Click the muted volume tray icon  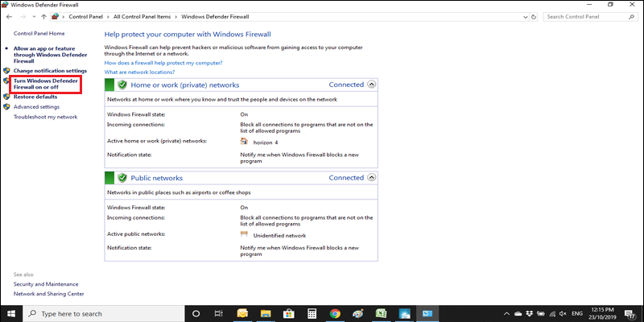click(x=563, y=314)
